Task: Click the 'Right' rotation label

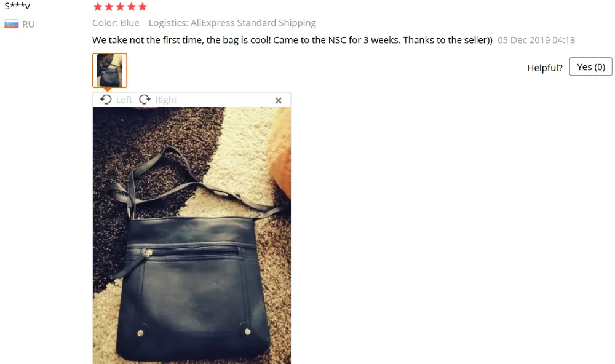Action: pos(166,100)
